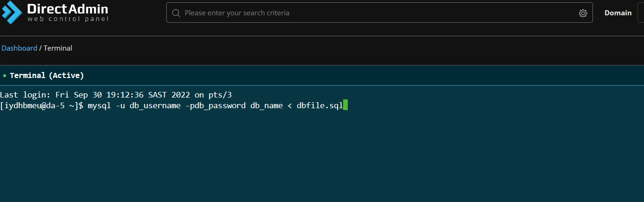Click the DirectAdmin blue arrow logo icon
Screen dimensions: 644x202
pyautogui.click(x=12, y=13)
